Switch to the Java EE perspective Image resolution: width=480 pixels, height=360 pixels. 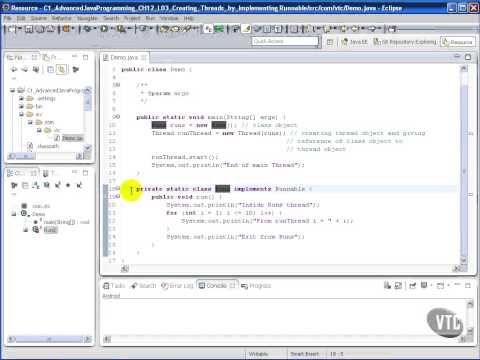point(354,42)
